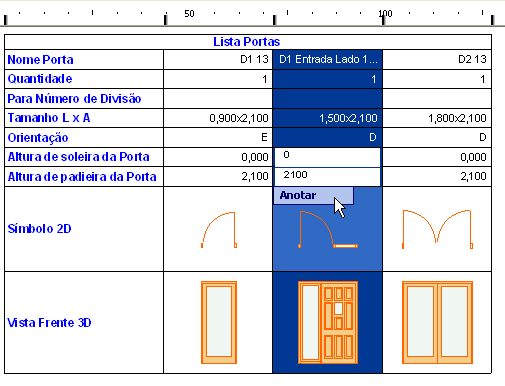The image size is (505, 386).
Task: Click the 3D front view of D1 Entrada Lado
Action: (x=328, y=323)
